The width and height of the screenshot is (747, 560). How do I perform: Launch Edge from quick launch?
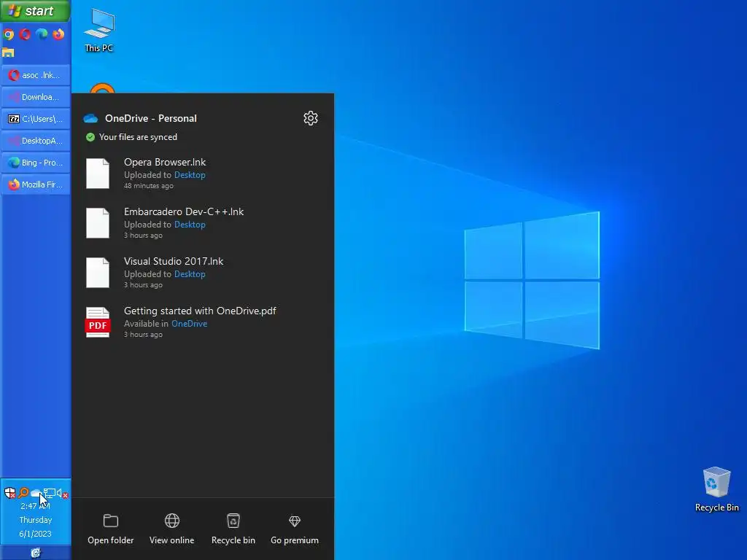(42, 34)
